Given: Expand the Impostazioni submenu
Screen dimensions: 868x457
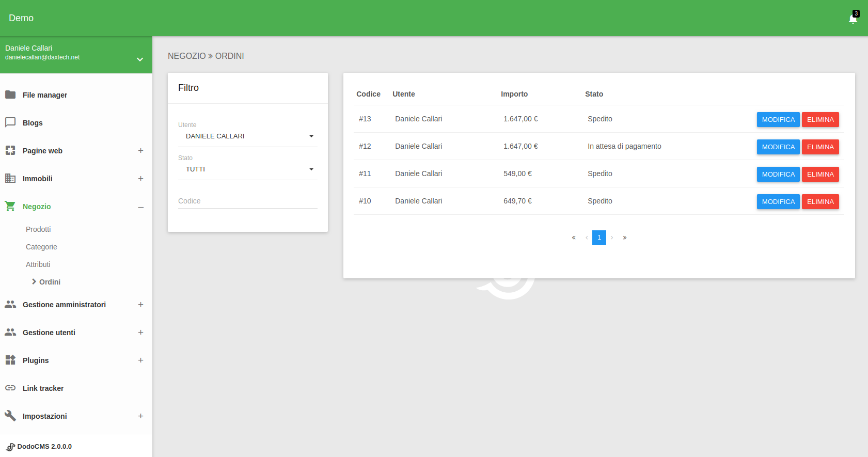Looking at the screenshot, I should [140, 416].
